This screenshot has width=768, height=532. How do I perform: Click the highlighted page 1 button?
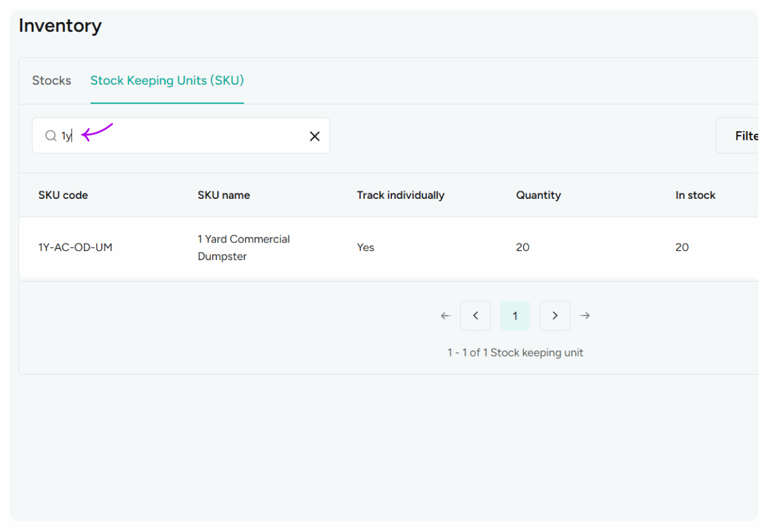tap(515, 315)
